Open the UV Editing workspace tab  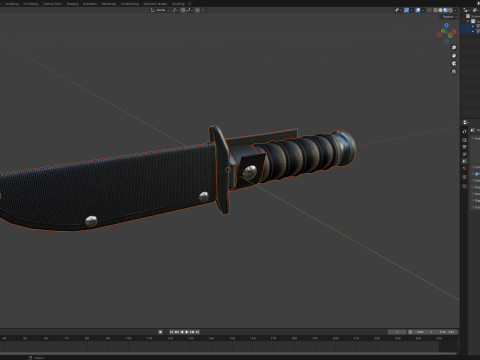coord(31,4)
